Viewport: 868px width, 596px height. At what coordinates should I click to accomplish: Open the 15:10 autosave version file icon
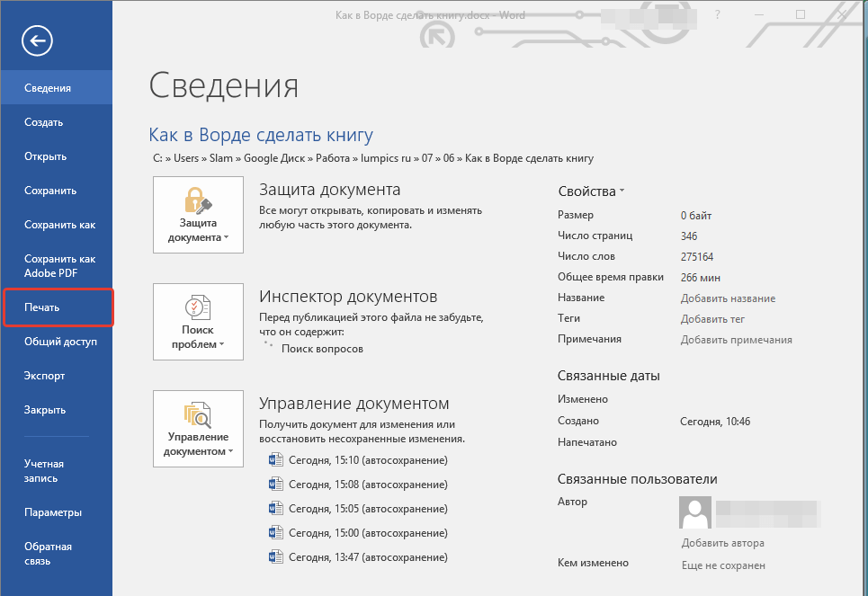pyautogui.click(x=277, y=461)
